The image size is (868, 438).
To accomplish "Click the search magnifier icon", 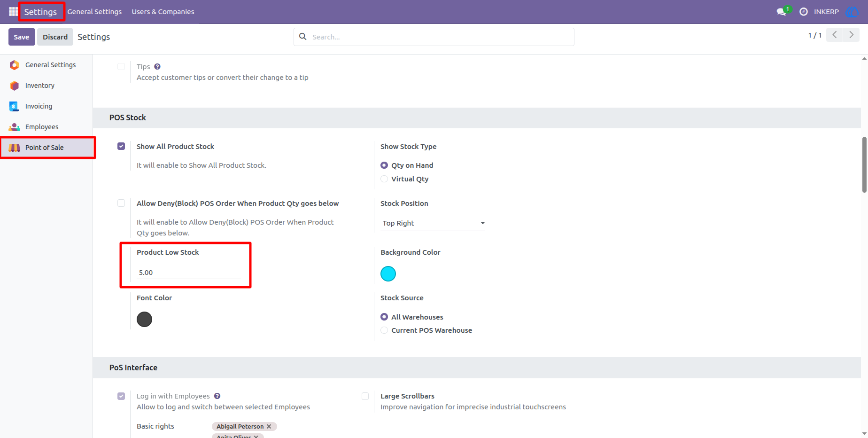I will point(303,37).
